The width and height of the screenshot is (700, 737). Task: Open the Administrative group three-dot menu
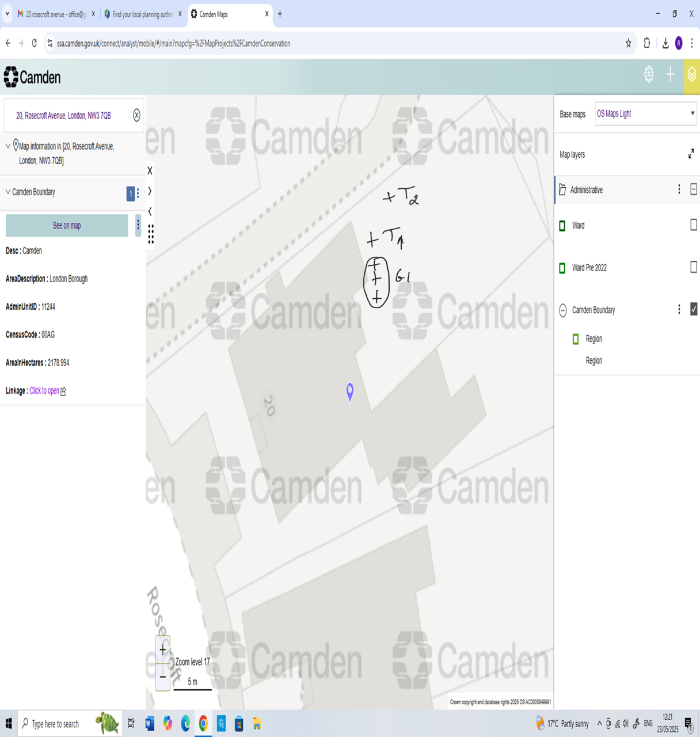(679, 189)
